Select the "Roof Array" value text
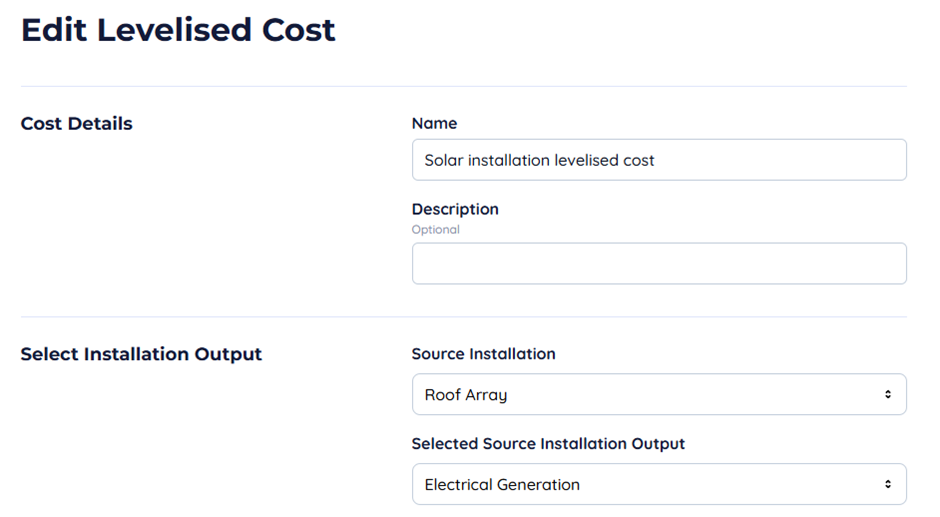The height and width of the screenshot is (517, 940). 465,395
